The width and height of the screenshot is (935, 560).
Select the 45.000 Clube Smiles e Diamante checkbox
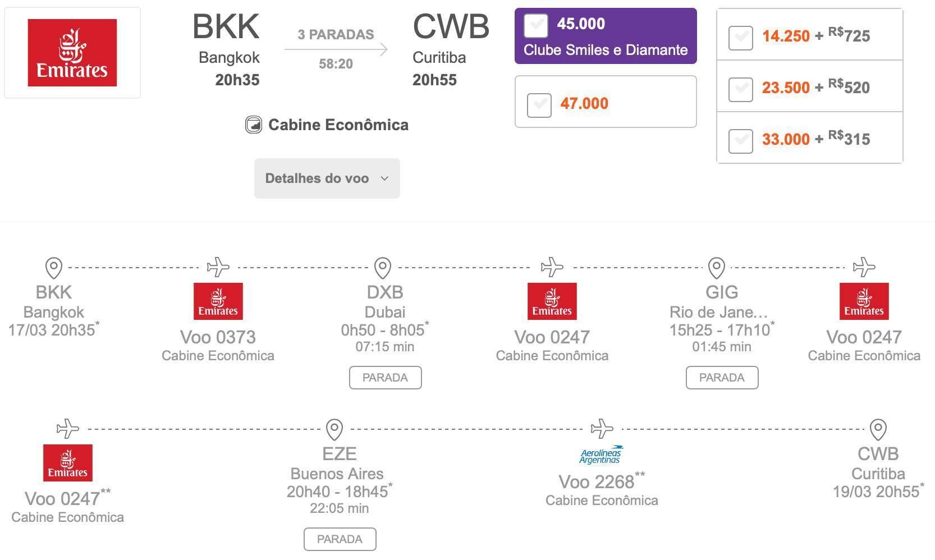[x=535, y=25]
